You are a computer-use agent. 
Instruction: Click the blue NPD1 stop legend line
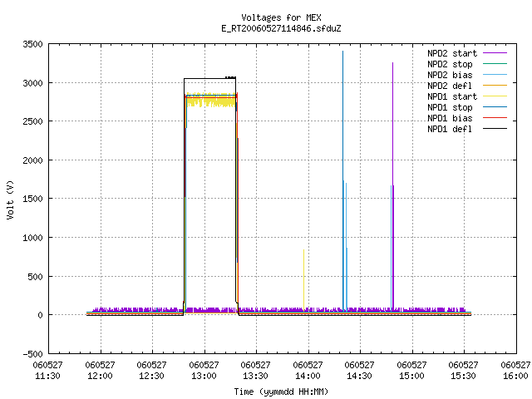[x=495, y=107]
